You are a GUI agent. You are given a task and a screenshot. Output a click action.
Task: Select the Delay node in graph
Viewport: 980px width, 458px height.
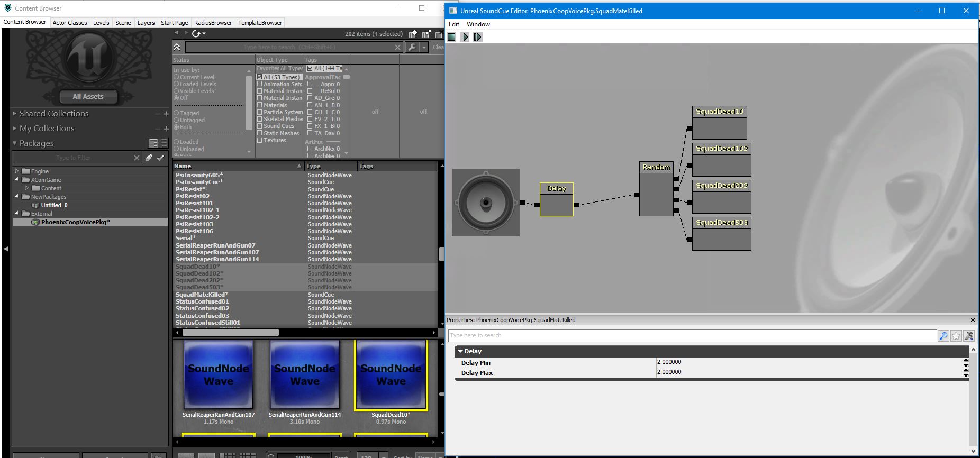pyautogui.click(x=557, y=199)
